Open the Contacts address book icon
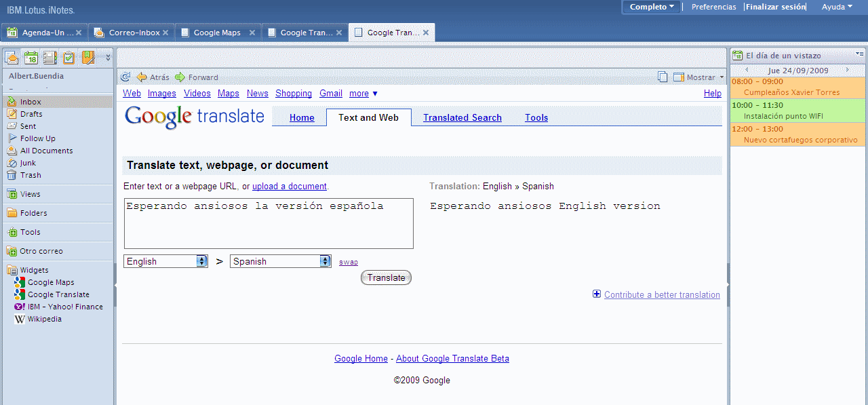Viewport: 868px width, 405px height. click(x=50, y=58)
